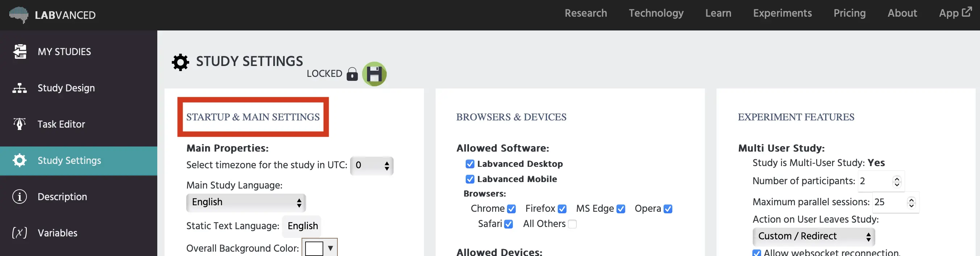Uncheck the Labvanced Desktop checkbox
This screenshot has width=980, height=256.
pyautogui.click(x=470, y=164)
